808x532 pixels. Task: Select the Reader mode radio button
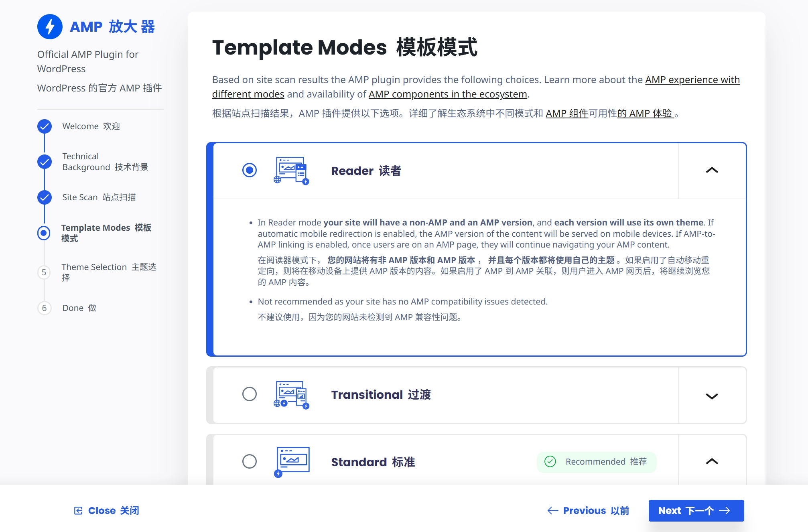(x=250, y=170)
